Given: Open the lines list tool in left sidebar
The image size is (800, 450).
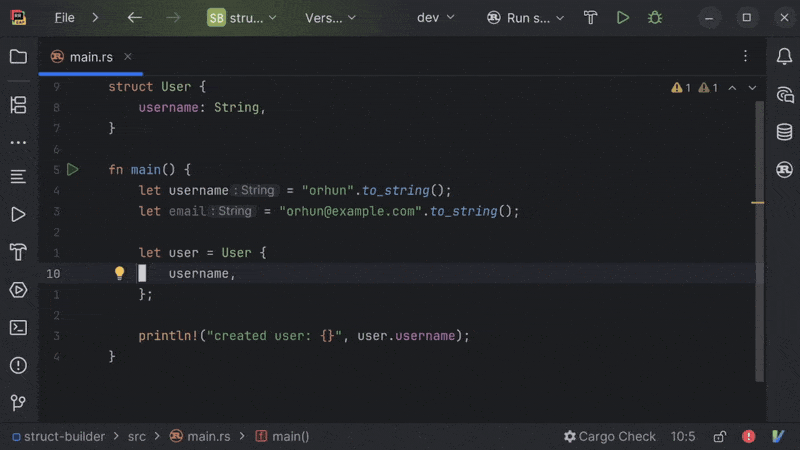Looking at the screenshot, I should (18, 177).
